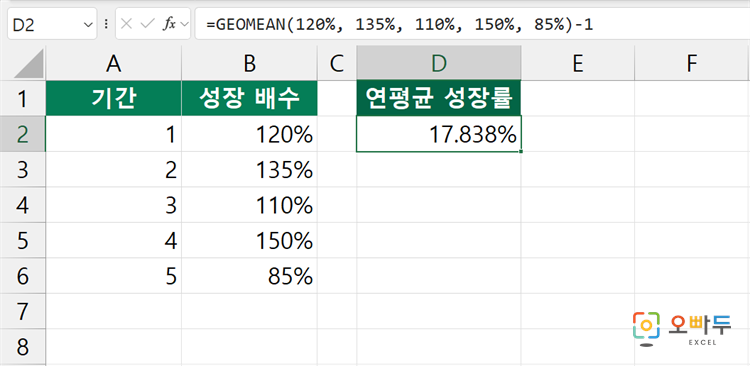The image size is (750, 366).
Task: Click the Name Box showing D2
Action: click(52, 24)
